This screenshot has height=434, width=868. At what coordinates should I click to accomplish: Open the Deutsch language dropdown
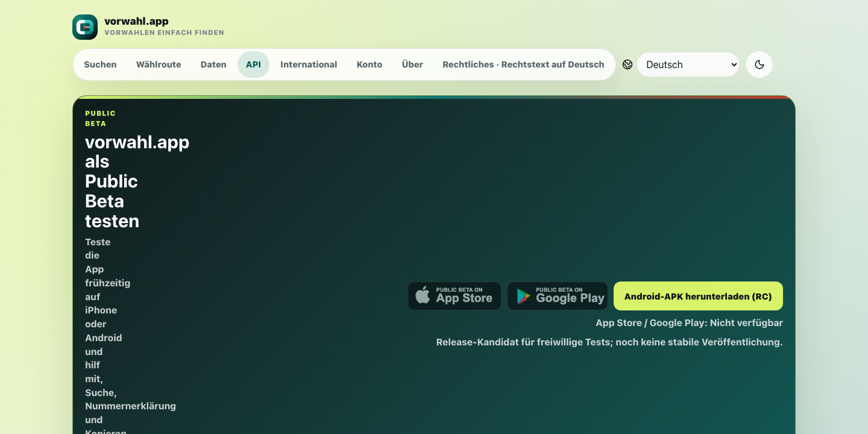(x=688, y=64)
